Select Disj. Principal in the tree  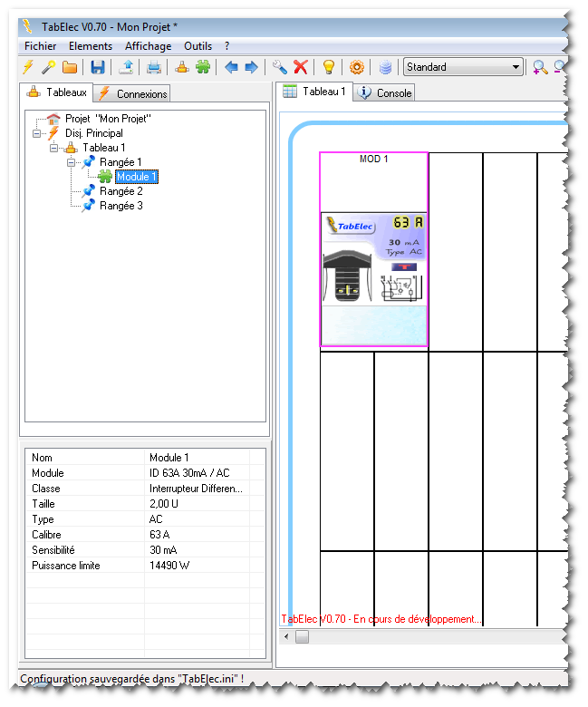(94, 133)
